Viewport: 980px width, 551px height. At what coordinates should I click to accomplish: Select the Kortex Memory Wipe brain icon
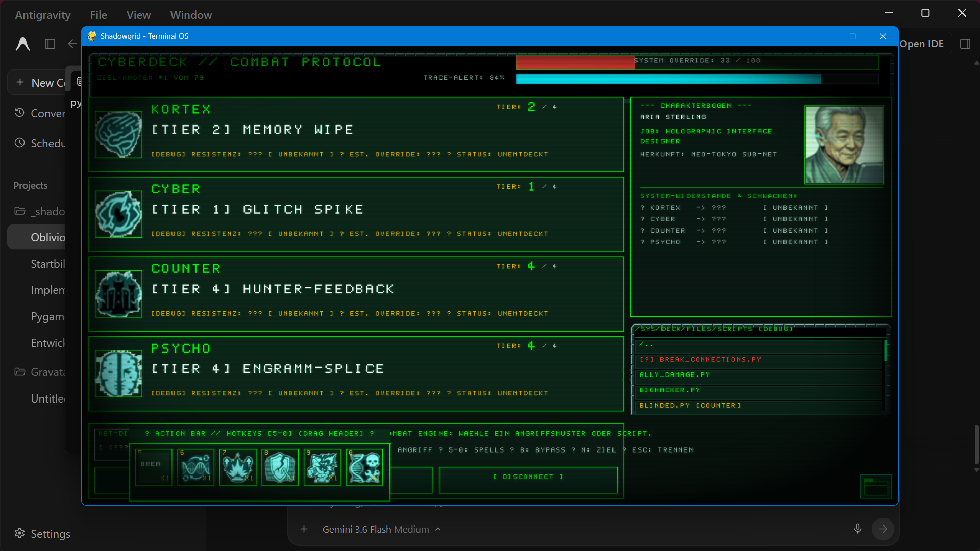[x=119, y=135]
